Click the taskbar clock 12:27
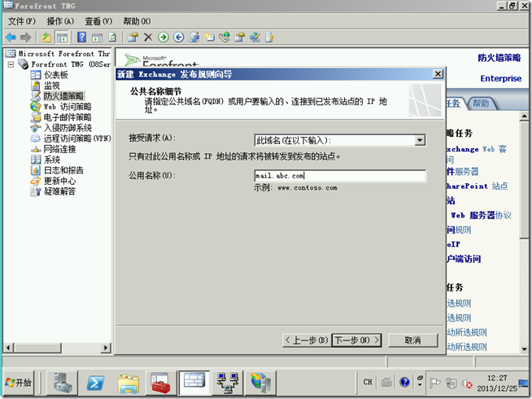The image size is (532, 399). 497,378
